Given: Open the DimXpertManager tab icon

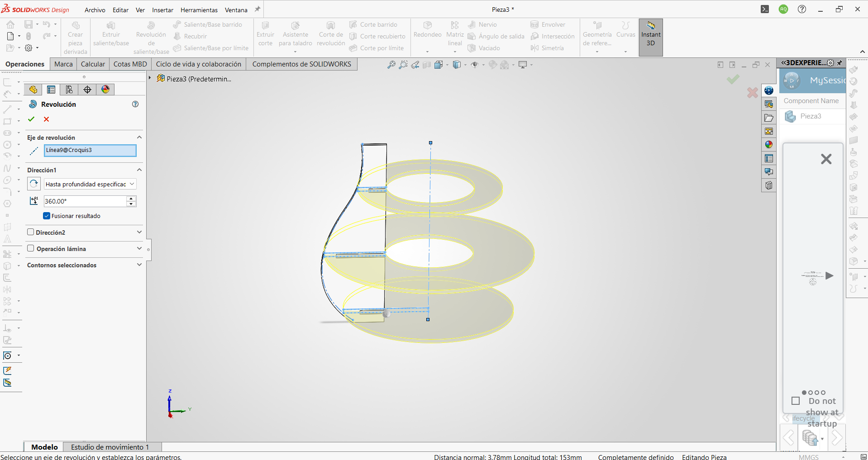Looking at the screenshot, I should (x=87, y=90).
